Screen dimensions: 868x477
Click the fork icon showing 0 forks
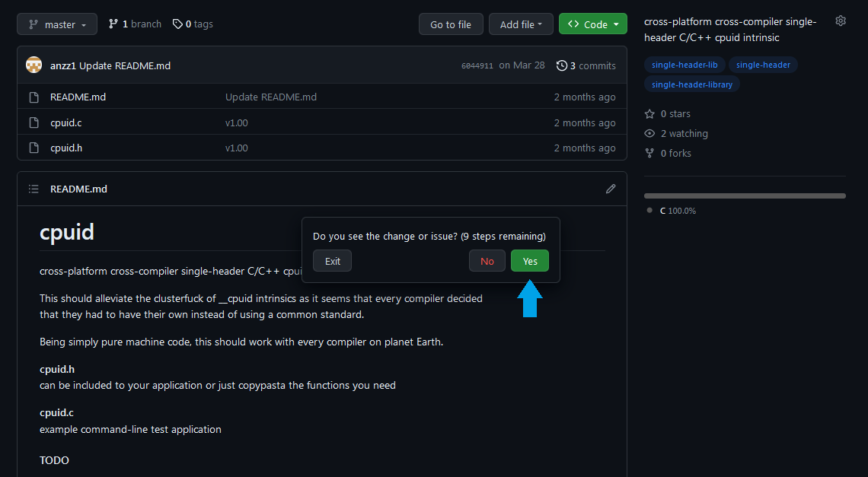(649, 153)
